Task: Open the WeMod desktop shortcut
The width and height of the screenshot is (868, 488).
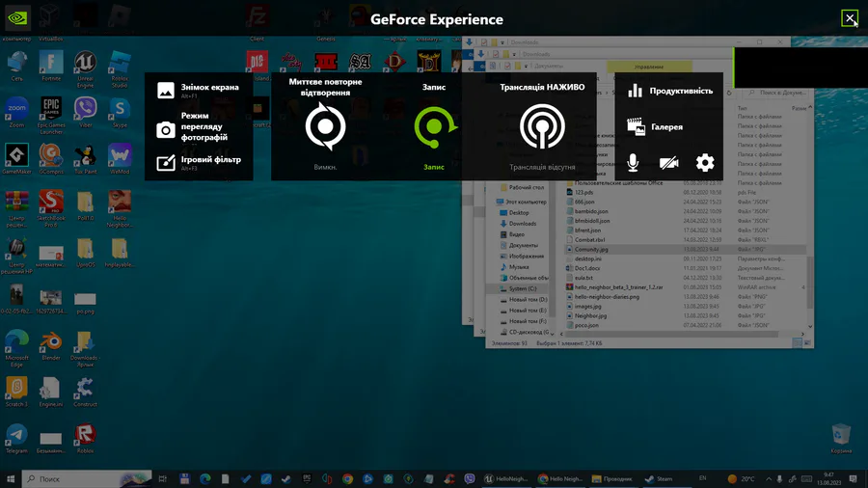Action: (120, 159)
